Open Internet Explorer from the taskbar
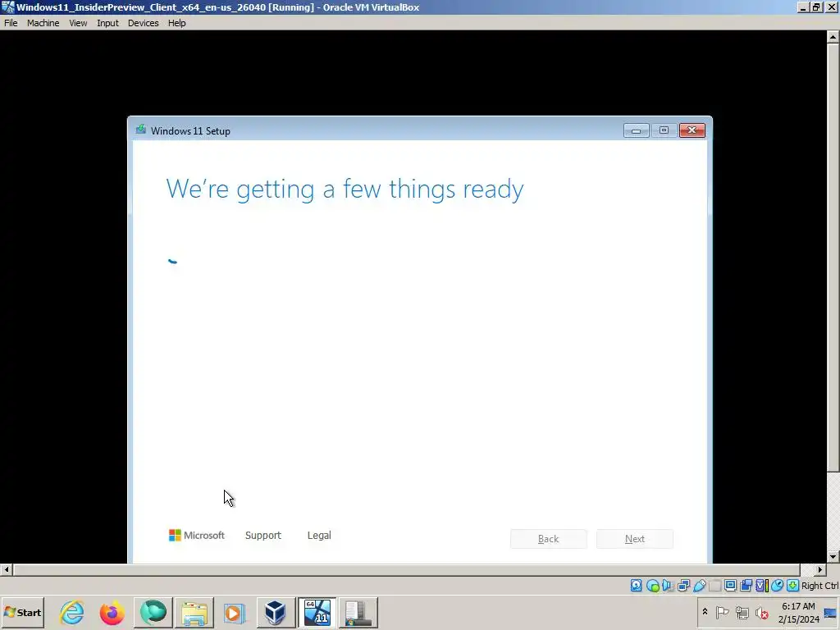The image size is (840, 630). [x=72, y=612]
